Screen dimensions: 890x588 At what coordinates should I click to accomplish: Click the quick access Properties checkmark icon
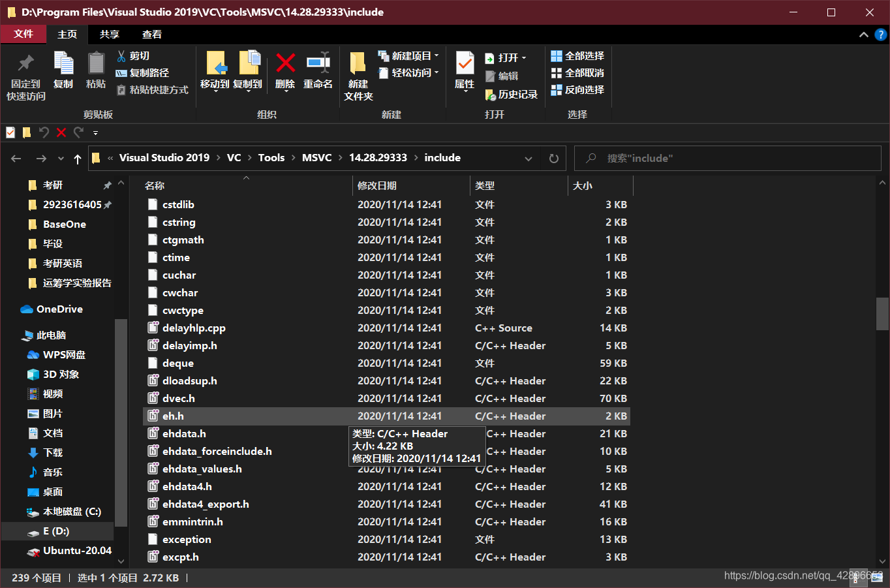pos(10,132)
